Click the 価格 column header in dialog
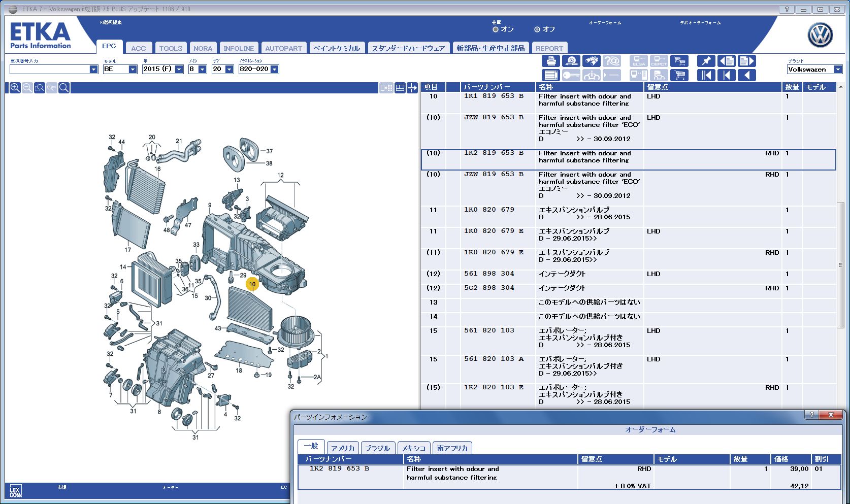The image size is (850, 504). [791, 459]
